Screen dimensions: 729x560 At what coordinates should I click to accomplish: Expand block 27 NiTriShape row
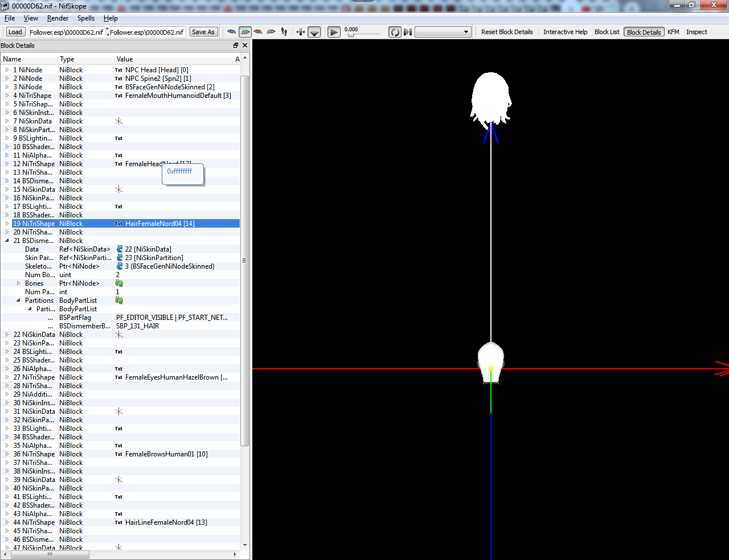tap(7, 377)
